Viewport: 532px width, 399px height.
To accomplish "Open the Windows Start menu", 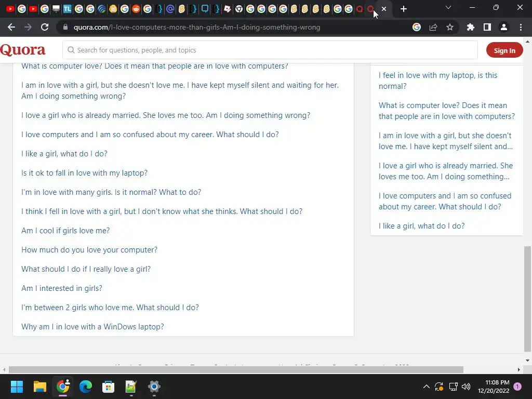I will point(17,387).
